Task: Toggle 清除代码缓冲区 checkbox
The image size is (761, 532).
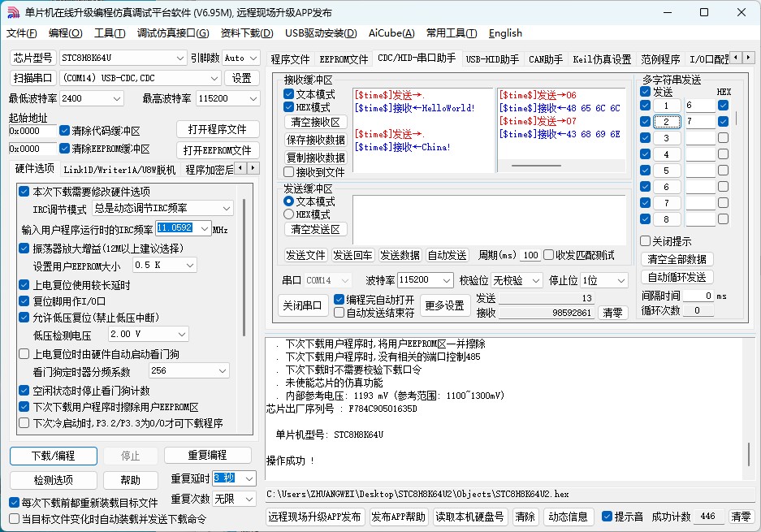Action: pos(64,131)
